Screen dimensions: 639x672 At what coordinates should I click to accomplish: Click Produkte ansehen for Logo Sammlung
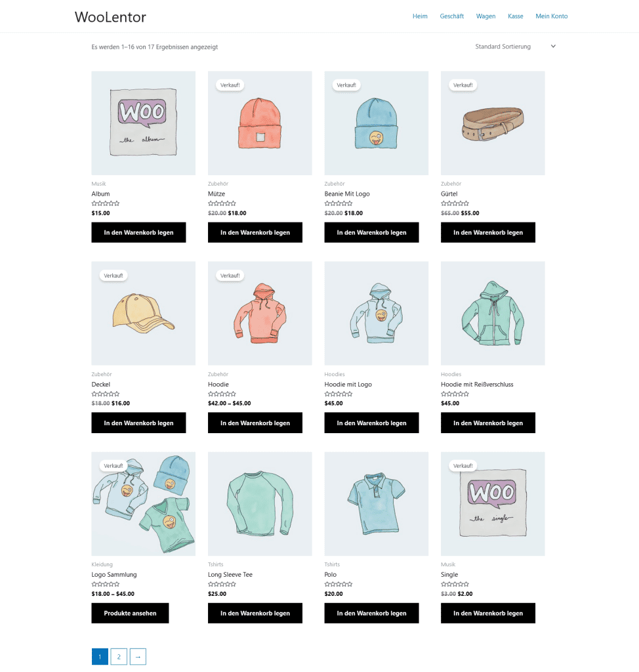coord(130,613)
